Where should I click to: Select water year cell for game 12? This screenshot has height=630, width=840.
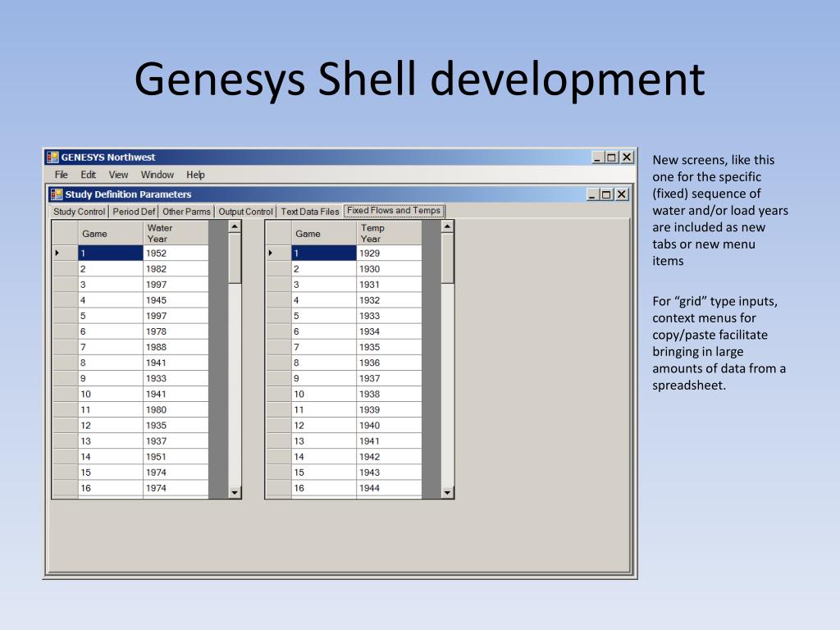[176, 426]
